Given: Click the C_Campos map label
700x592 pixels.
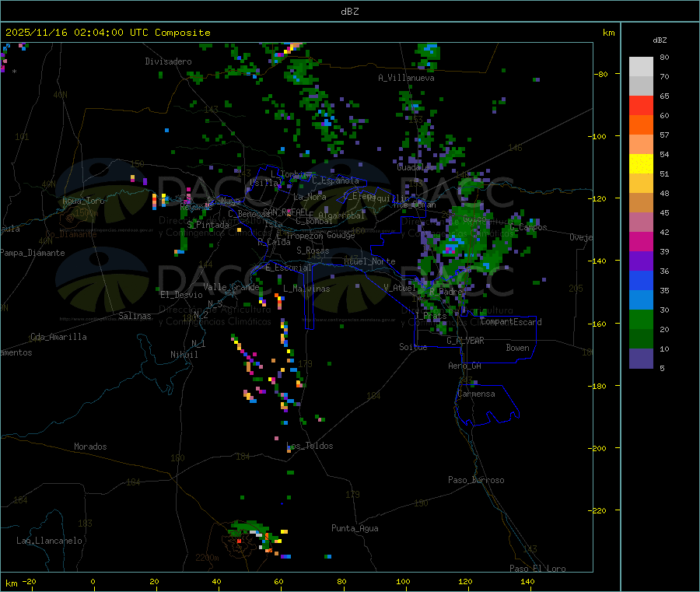Looking at the screenshot, I should click(x=529, y=227).
